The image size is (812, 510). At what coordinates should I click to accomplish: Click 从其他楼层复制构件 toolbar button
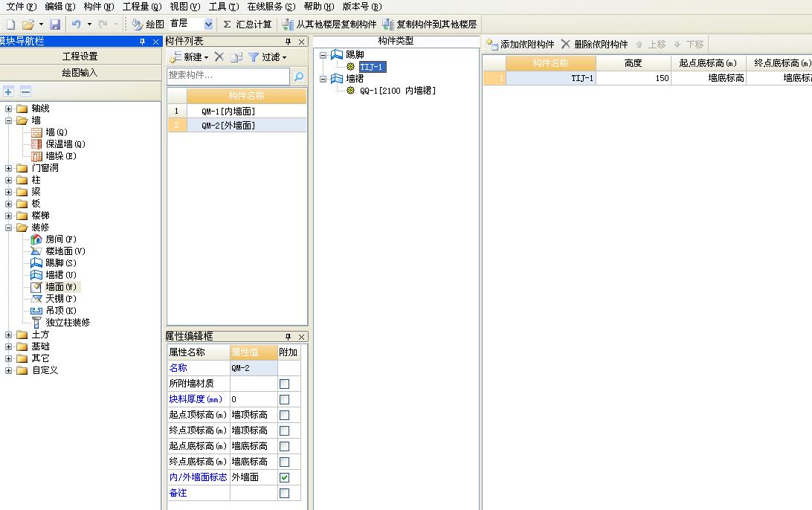click(329, 25)
